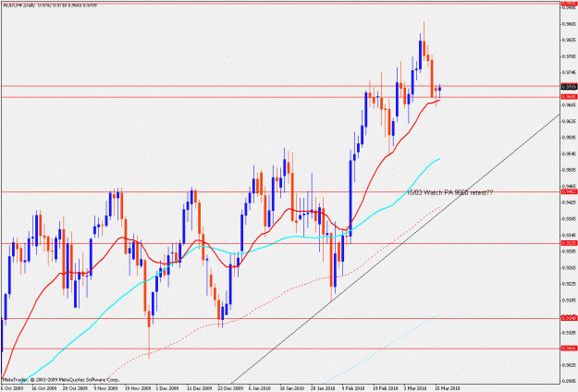The image size is (578, 392).
Task: Click the 0.9745 price scale value
Action: (x=570, y=72)
